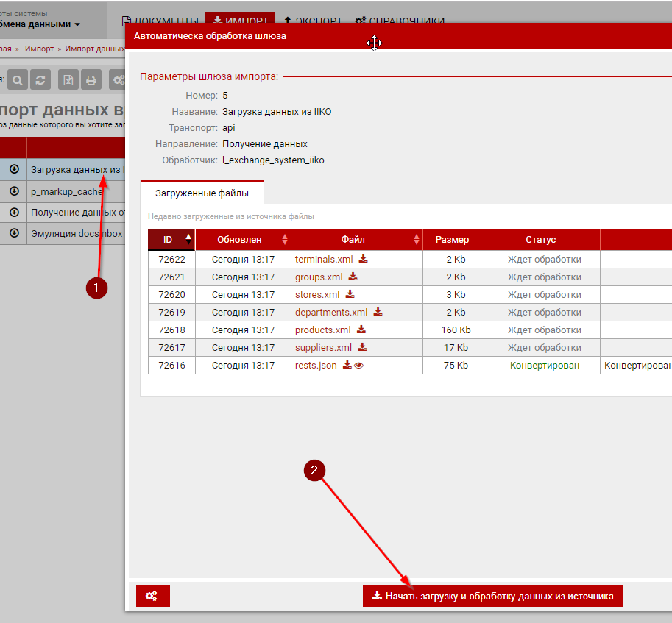Click the Excel export toolbar icon
This screenshot has width=672, height=623.
point(68,80)
